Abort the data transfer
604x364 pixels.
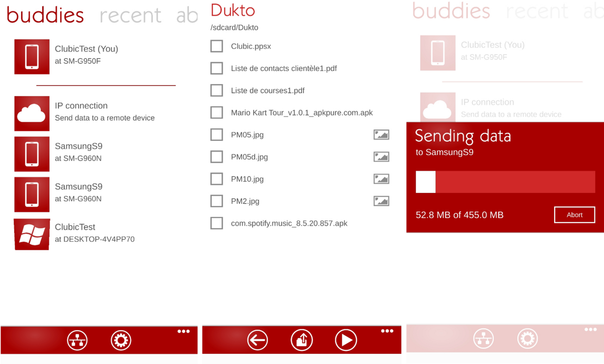point(574,215)
